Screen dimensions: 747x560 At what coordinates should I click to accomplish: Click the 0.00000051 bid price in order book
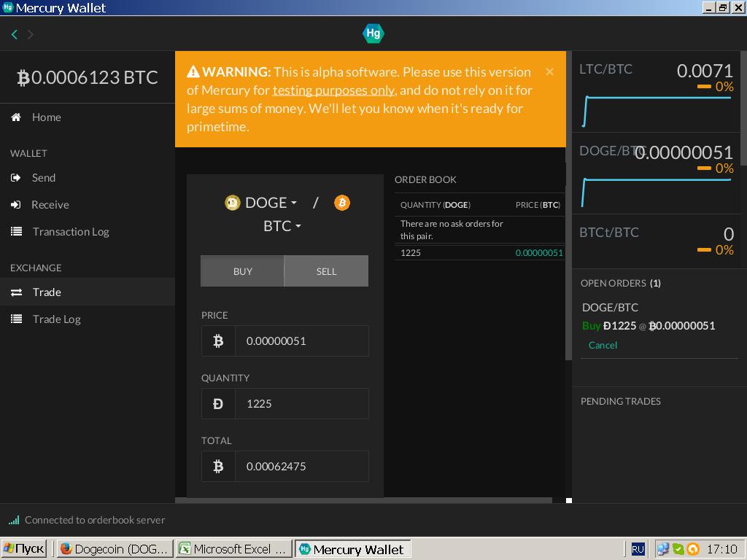539,253
